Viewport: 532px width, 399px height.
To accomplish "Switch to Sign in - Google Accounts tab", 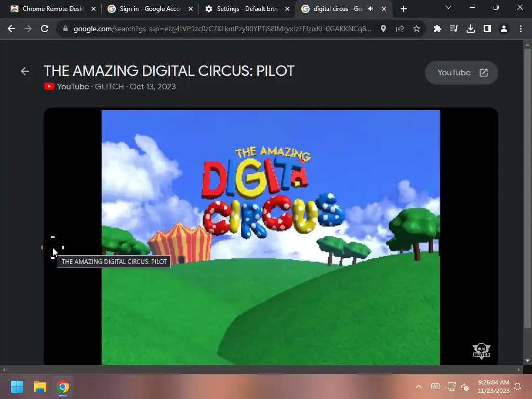I will pyautogui.click(x=150, y=9).
